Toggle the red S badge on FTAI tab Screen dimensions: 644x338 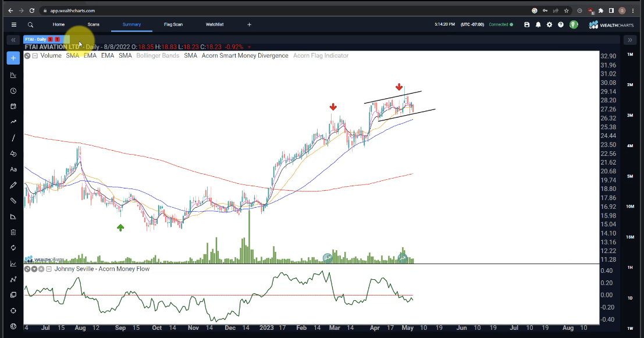point(51,40)
